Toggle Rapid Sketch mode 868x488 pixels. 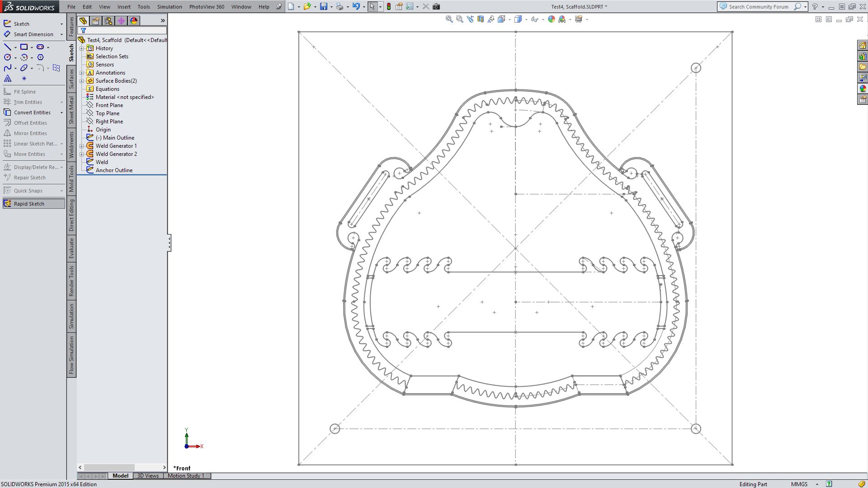pyautogui.click(x=29, y=204)
